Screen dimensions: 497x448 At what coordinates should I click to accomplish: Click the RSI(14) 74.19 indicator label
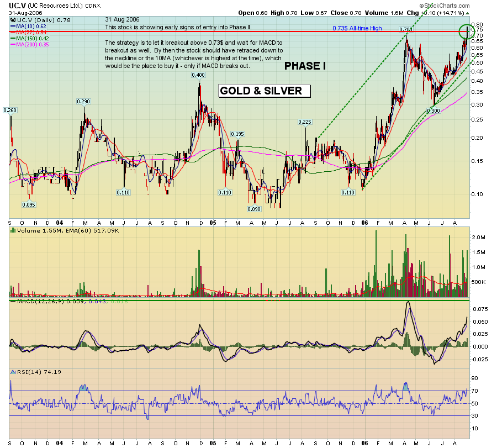pos(38,372)
